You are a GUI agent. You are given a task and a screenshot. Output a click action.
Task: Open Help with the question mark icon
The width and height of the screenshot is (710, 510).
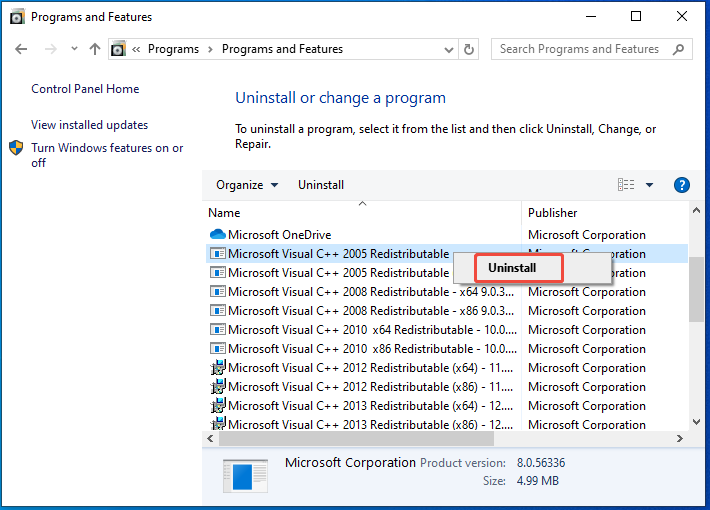681,185
